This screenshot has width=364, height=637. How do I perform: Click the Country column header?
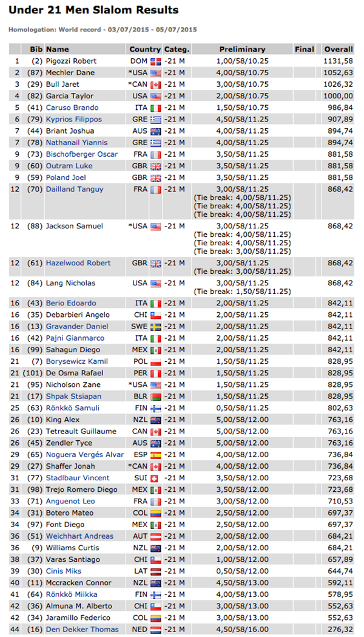click(x=144, y=49)
